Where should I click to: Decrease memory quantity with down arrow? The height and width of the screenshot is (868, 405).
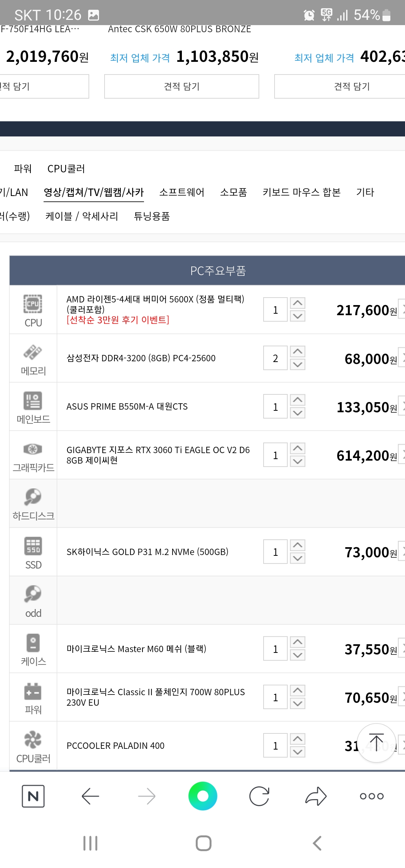[x=298, y=364]
